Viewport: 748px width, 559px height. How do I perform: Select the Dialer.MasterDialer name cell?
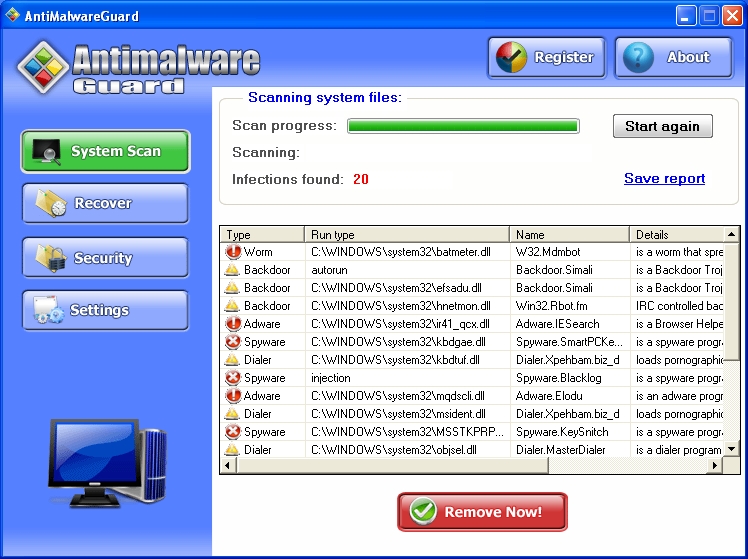click(570, 450)
